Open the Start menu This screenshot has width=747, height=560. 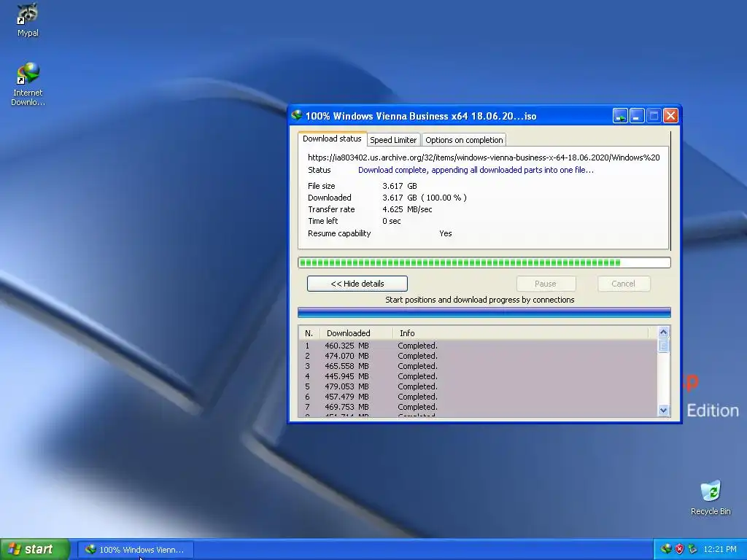pyautogui.click(x=35, y=549)
